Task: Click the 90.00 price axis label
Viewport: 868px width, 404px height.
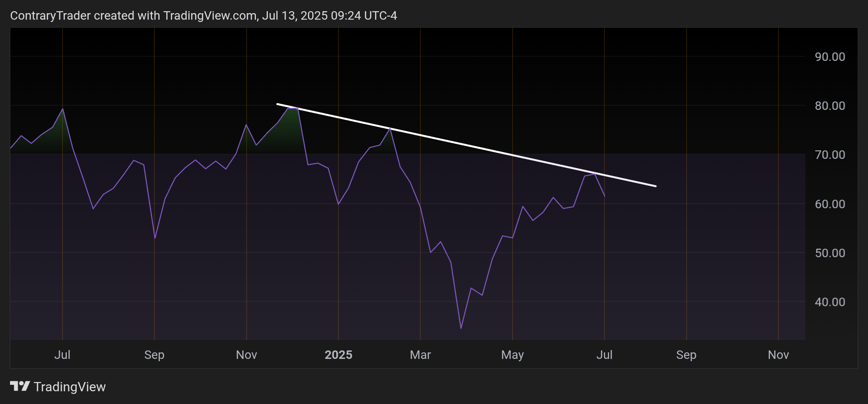Action: click(x=830, y=57)
